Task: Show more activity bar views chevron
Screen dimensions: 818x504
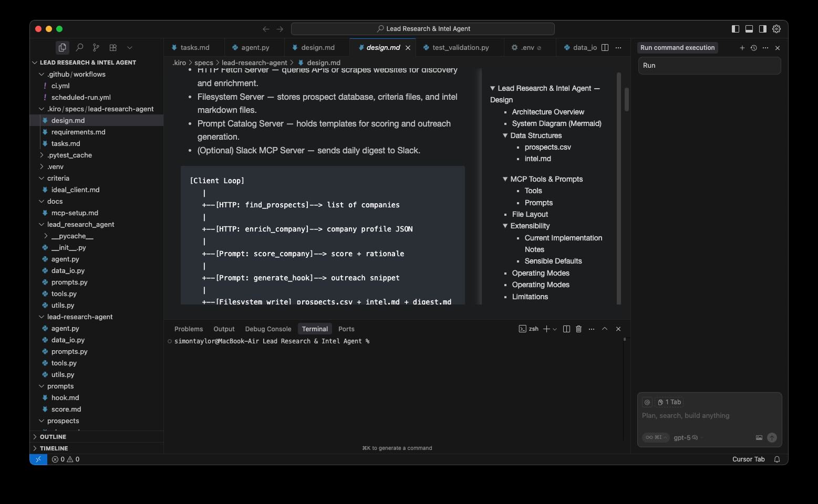Action: [x=130, y=47]
